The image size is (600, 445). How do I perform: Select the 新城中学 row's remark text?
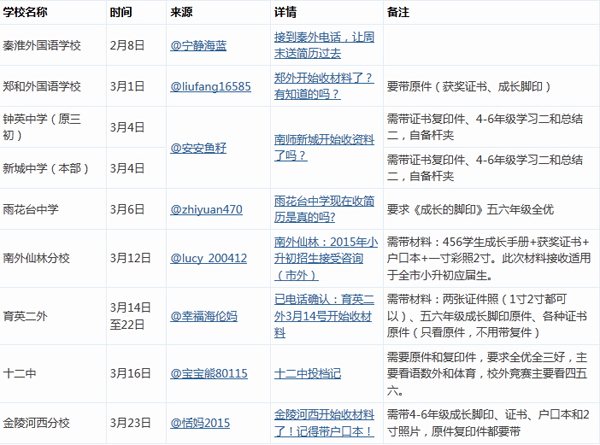[x=485, y=168]
